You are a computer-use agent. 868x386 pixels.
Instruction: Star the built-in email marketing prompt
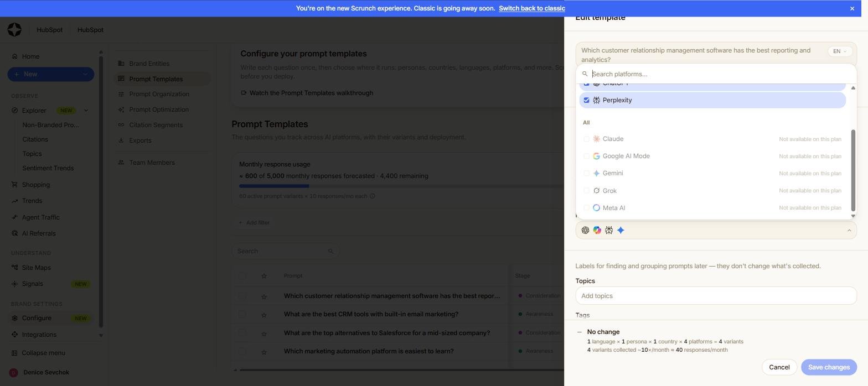click(x=264, y=315)
